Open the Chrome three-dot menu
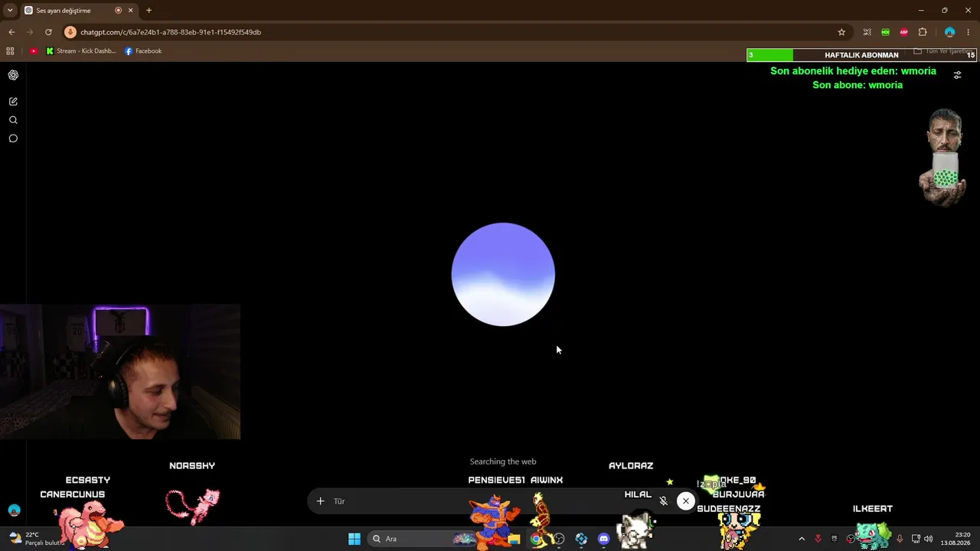The image size is (980, 551). point(969,32)
